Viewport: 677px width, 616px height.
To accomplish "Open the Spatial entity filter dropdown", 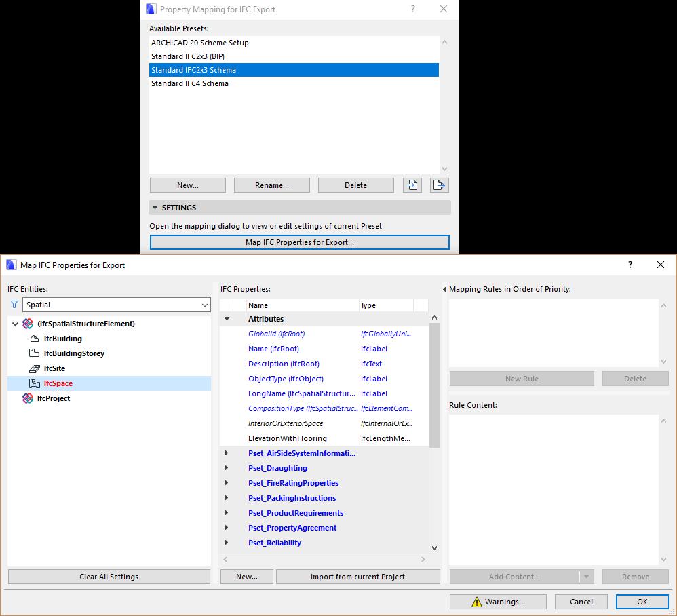I will click(x=205, y=305).
